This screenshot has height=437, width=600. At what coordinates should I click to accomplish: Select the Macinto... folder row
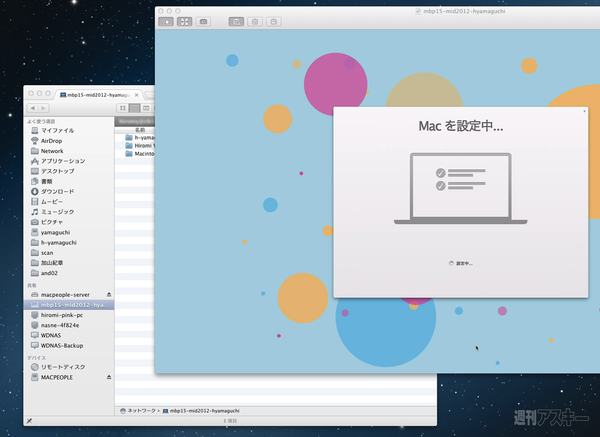[x=140, y=153]
